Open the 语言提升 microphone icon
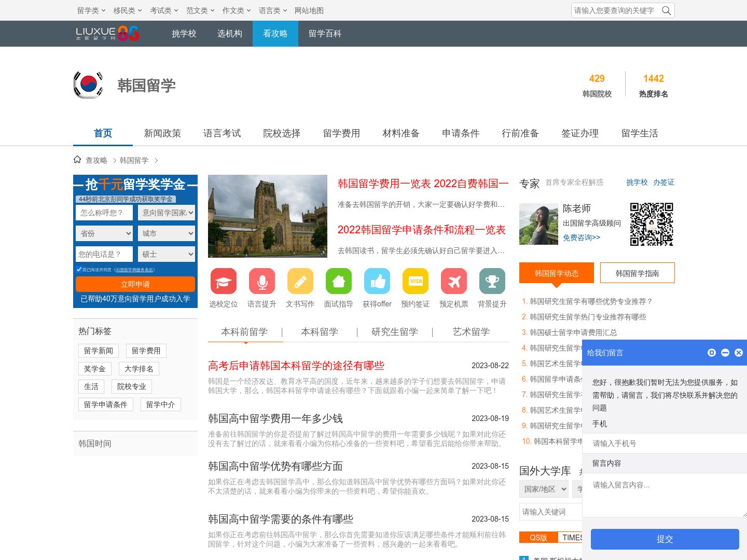747x560 pixels. tap(262, 281)
